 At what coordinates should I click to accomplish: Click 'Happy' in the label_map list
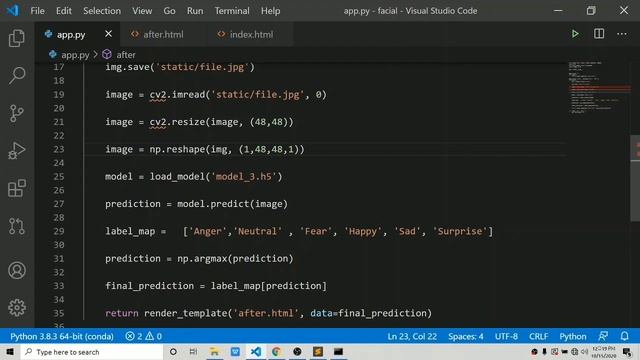[x=363, y=231]
